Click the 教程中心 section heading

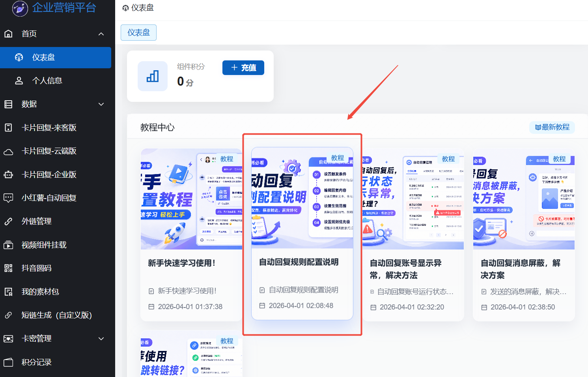click(x=157, y=128)
